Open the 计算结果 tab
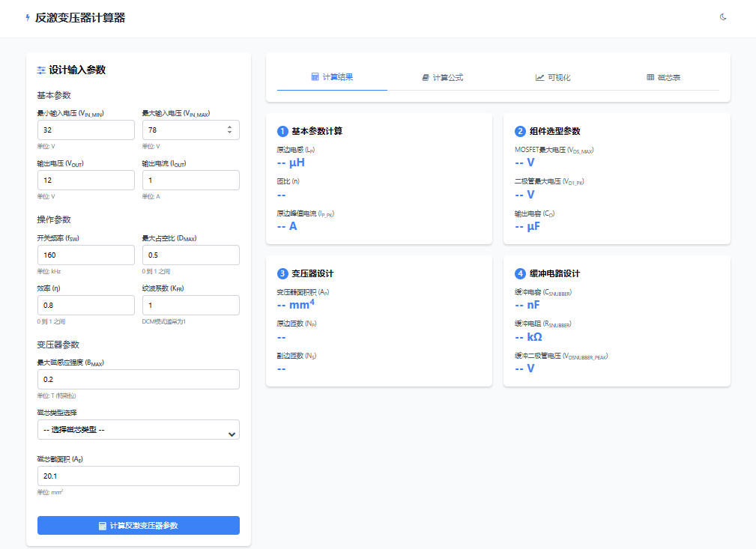756x549 pixels. tap(332, 77)
